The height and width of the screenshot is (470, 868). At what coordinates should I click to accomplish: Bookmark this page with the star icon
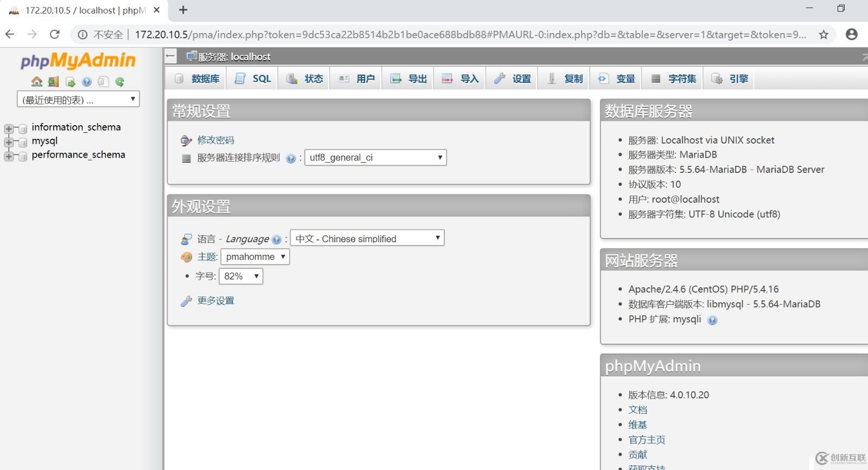click(x=824, y=34)
